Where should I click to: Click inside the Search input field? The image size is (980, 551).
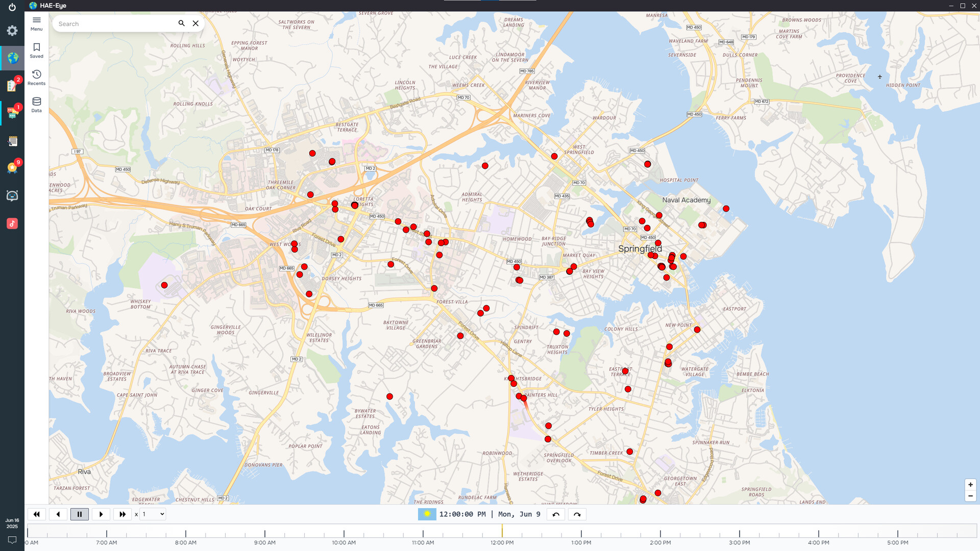115,24
